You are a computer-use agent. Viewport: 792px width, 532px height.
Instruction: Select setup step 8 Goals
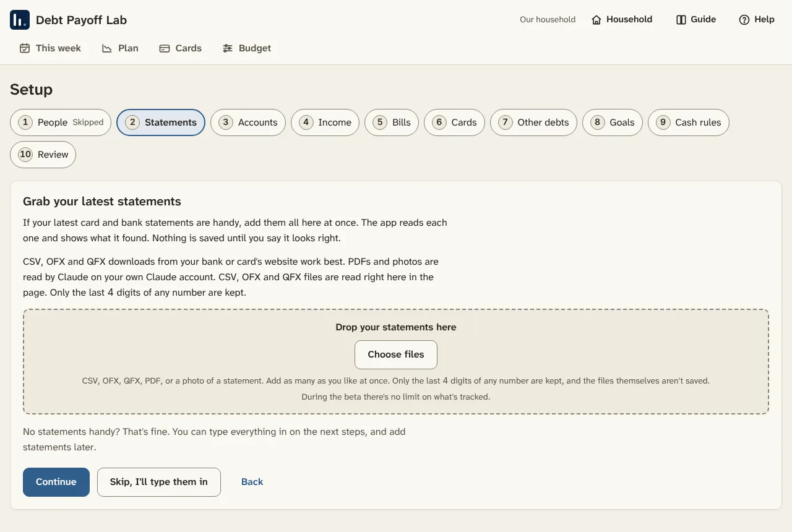[613, 122]
